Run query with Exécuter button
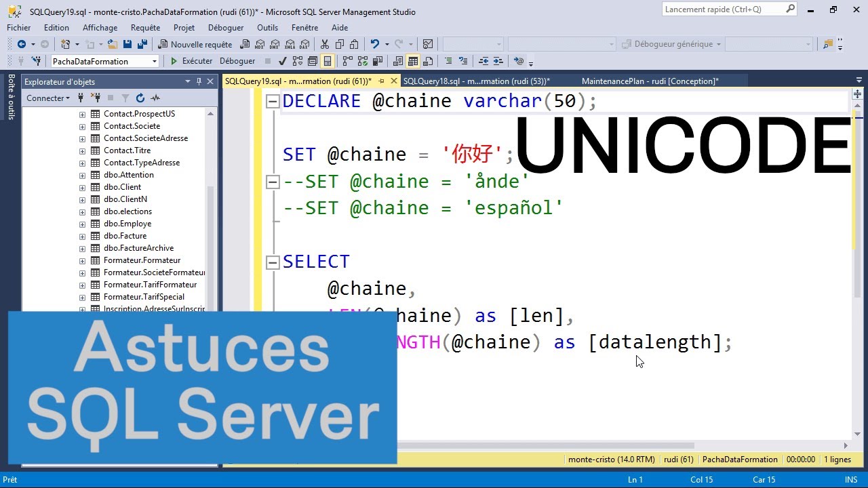868x488 pixels. coord(191,61)
